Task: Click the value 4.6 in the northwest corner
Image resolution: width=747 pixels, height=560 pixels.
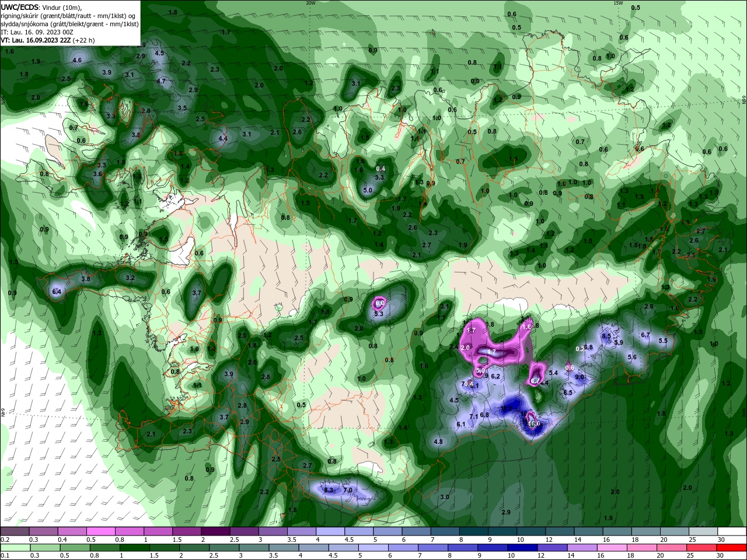Action: tap(77, 60)
